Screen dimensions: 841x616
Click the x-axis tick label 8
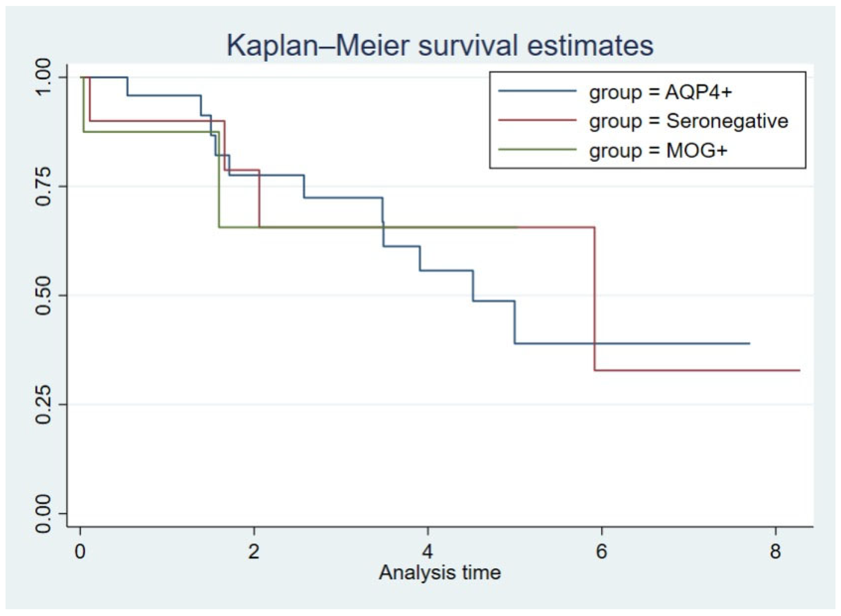(x=775, y=551)
